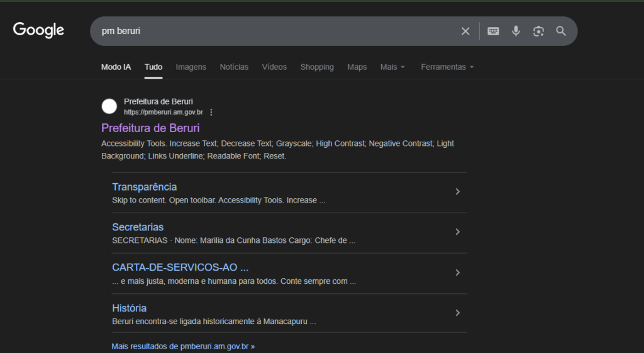644x353 pixels.
Task: Expand the Mais dropdown
Action: pos(392,67)
